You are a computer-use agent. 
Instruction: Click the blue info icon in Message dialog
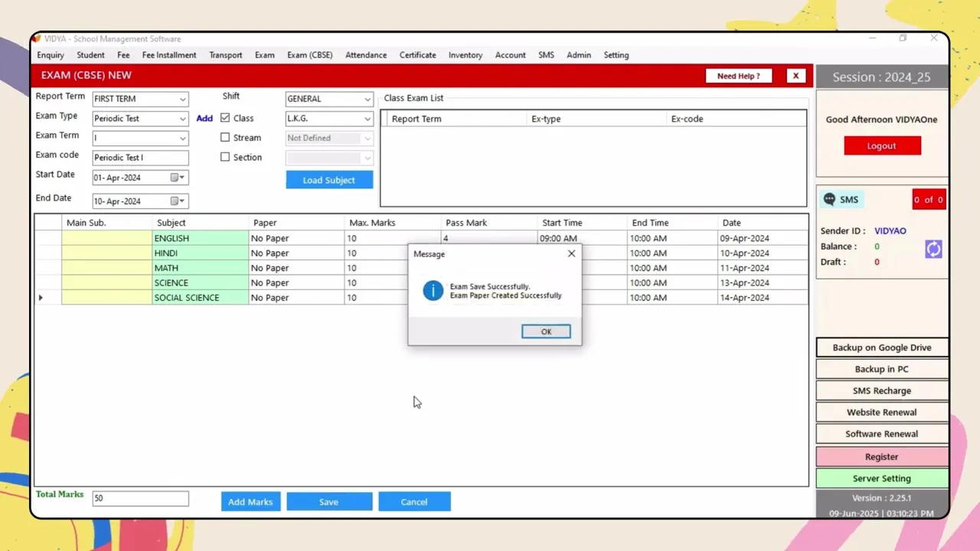433,291
